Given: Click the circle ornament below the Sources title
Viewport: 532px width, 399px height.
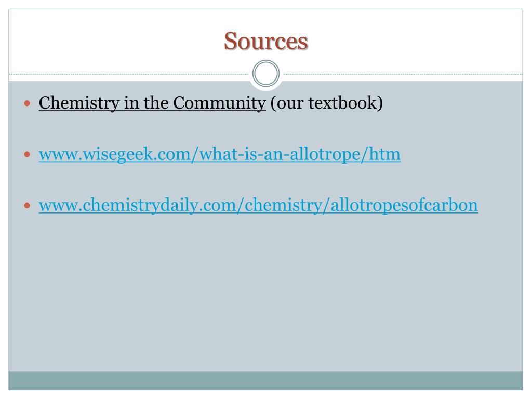Looking at the screenshot, I should (266, 73).
